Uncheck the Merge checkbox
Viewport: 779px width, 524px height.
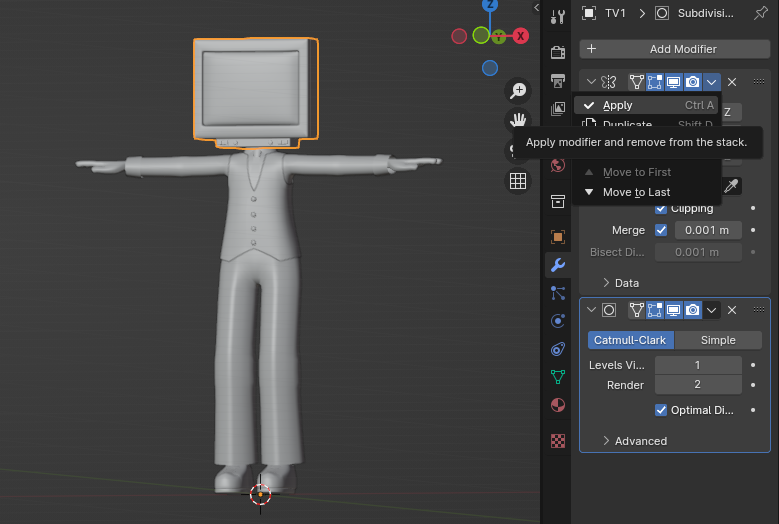661,230
